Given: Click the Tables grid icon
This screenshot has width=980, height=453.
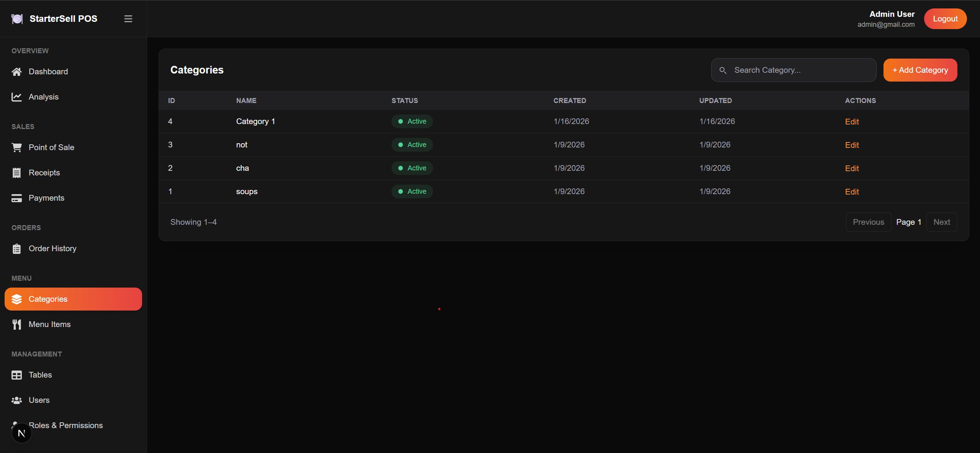Looking at the screenshot, I should point(16,375).
